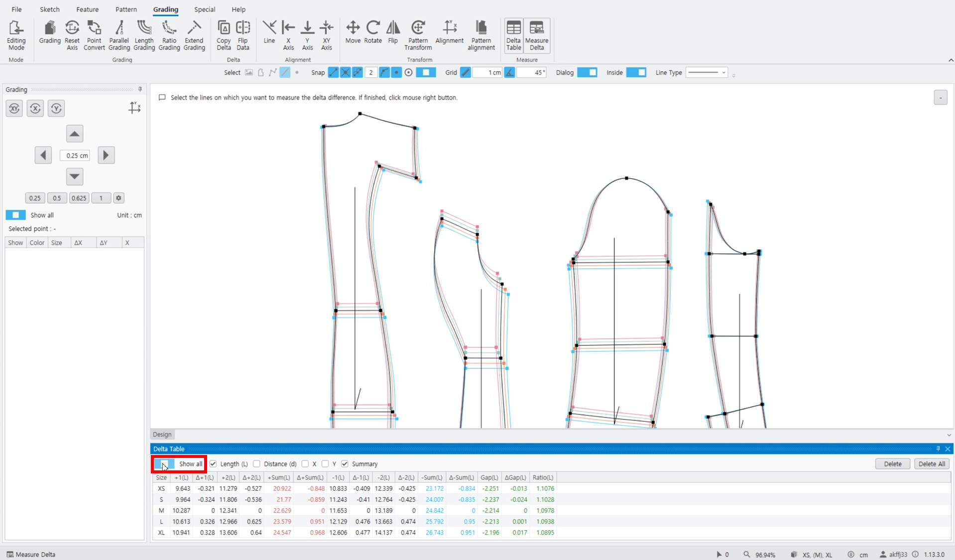Activate the XY Axis alignment tool
This screenshot has height=560, width=955.
click(327, 35)
